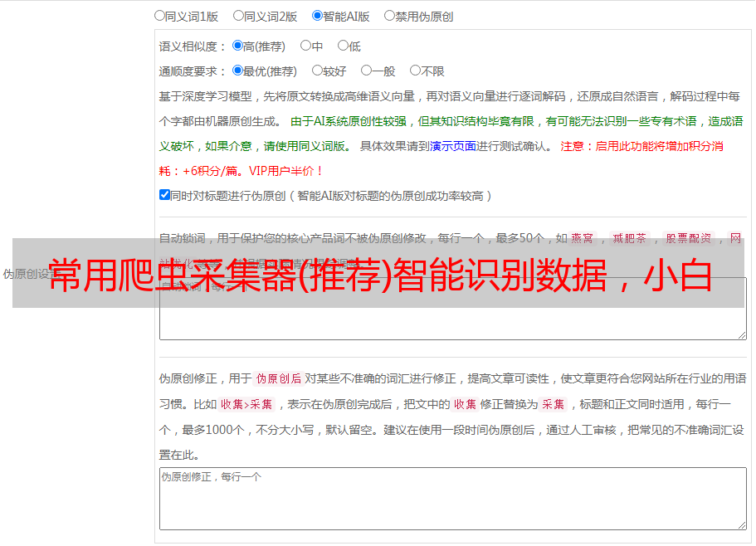Set 语义相似度 to 中
Viewport: 756px width, 546px height.
pos(305,46)
